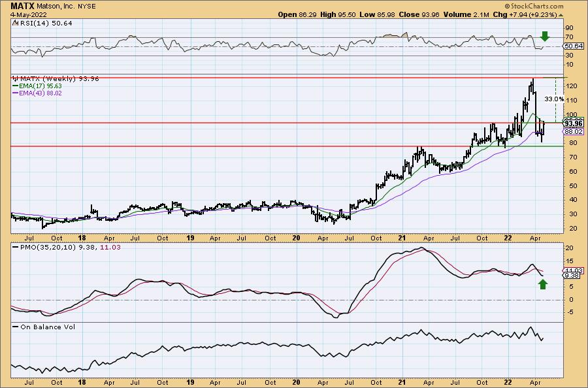Image resolution: width=588 pixels, height=388 pixels.
Task: Click the chart date '4-May-2022'
Action: (29, 14)
